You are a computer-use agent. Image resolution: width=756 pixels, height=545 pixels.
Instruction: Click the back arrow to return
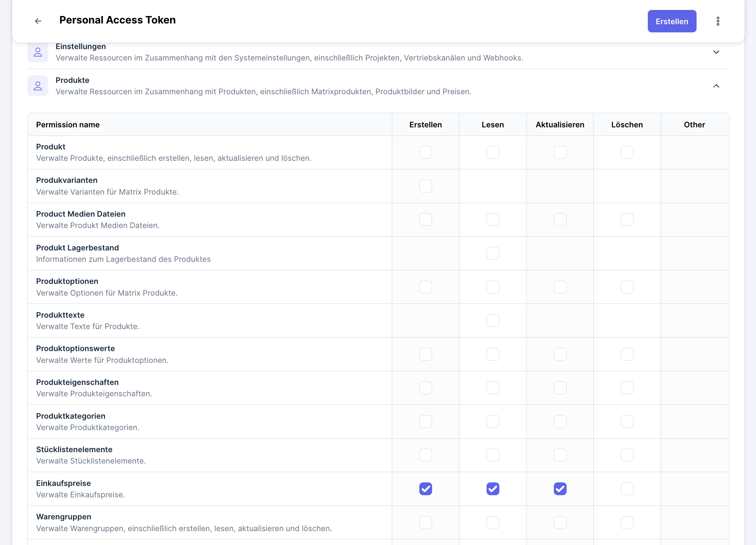point(38,21)
